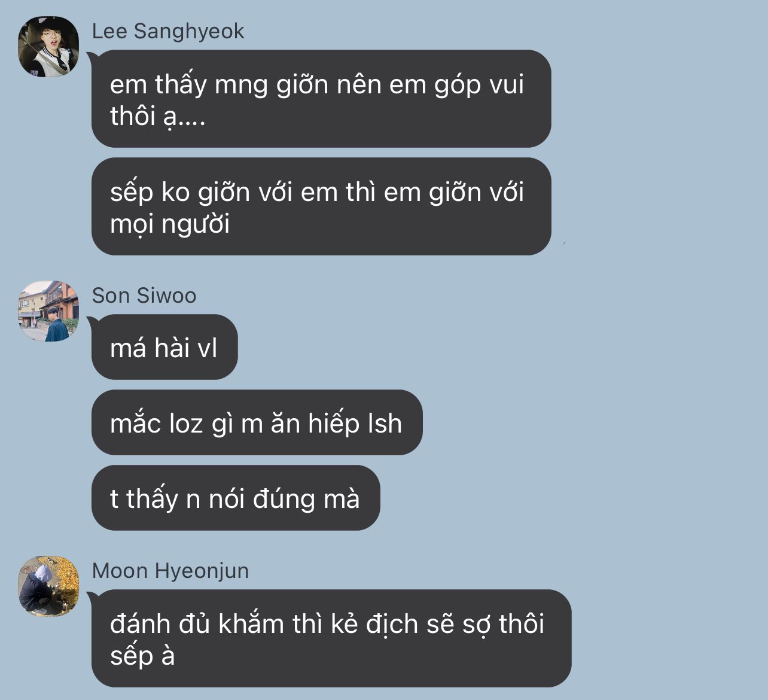This screenshot has width=768, height=700.
Task: Click the sender name Moon Hyeonjun
Action: (170, 571)
